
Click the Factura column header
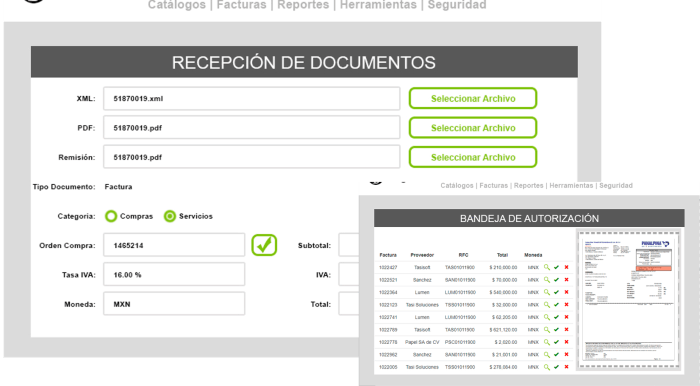(x=388, y=255)
